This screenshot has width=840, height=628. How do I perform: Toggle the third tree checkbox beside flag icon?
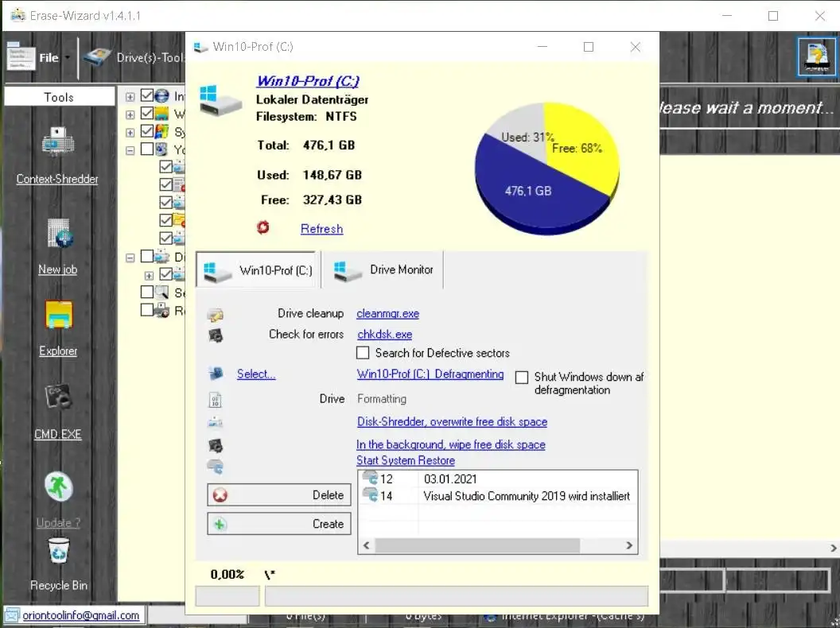(147, 131)
